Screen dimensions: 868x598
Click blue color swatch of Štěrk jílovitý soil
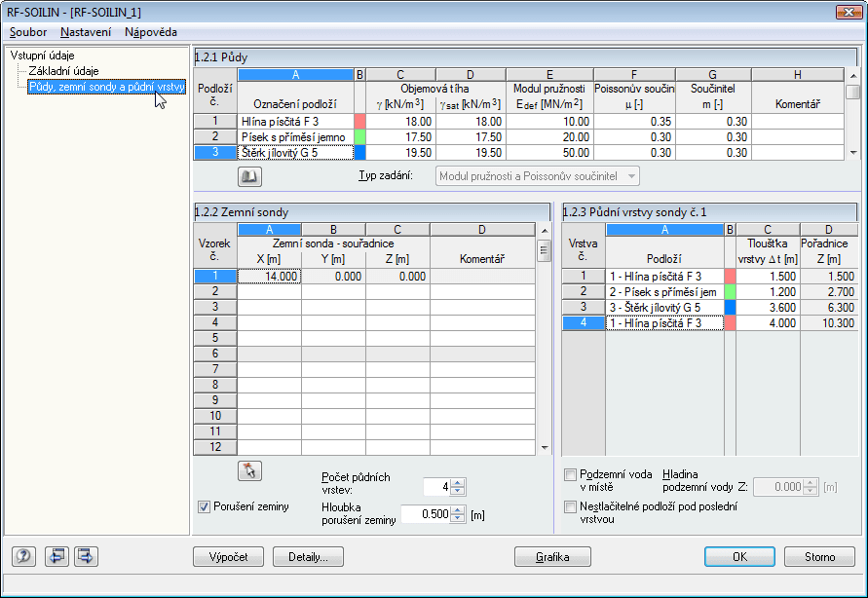[x=359, y=152]
